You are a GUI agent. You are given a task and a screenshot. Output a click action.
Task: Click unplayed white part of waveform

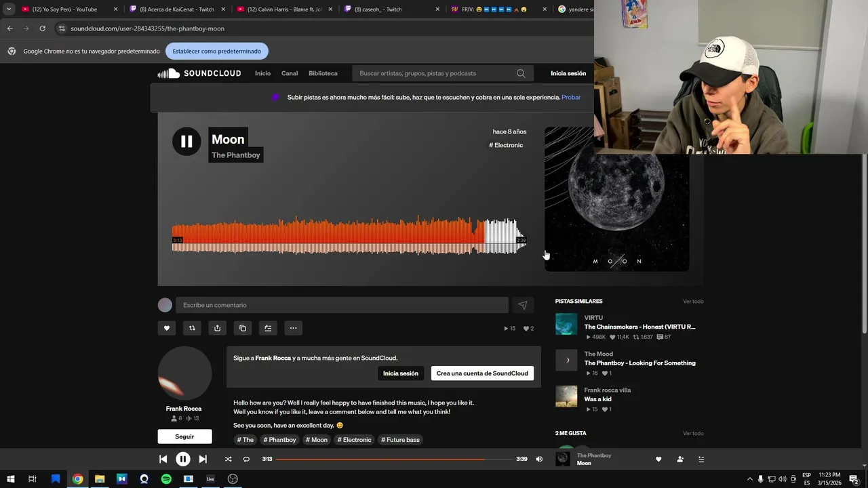coord(505,235)
